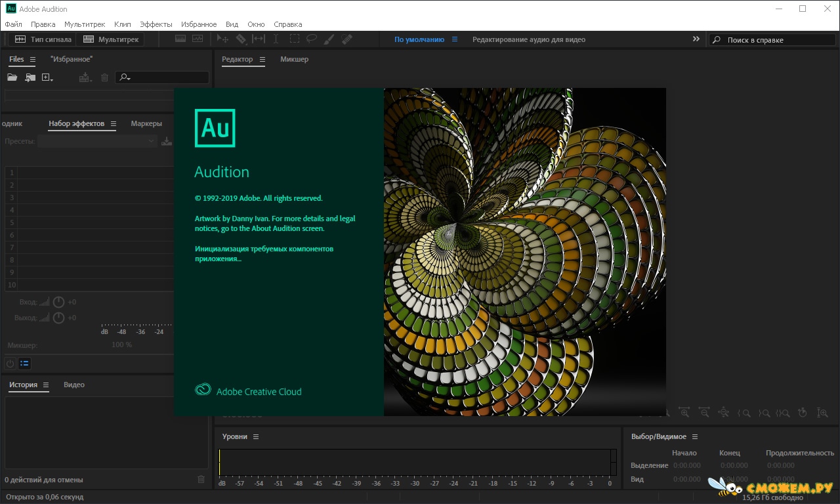Select the Paintbrush selection tool
Screen dimensions: 840x504
click(329, 39)
